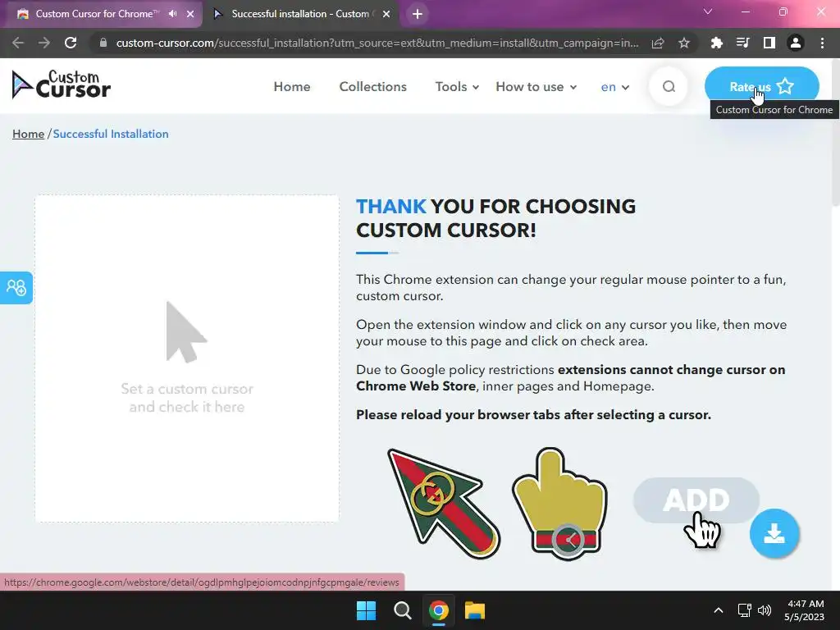Click the Successful Installation breadcrumb
This screenshot has height=630, width=840.
click(x=111, y=134)
